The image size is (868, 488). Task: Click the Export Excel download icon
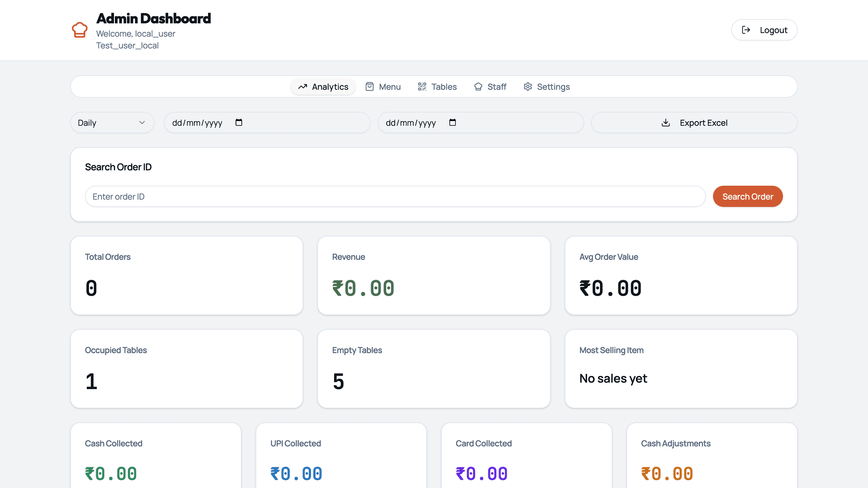[665, 123]
